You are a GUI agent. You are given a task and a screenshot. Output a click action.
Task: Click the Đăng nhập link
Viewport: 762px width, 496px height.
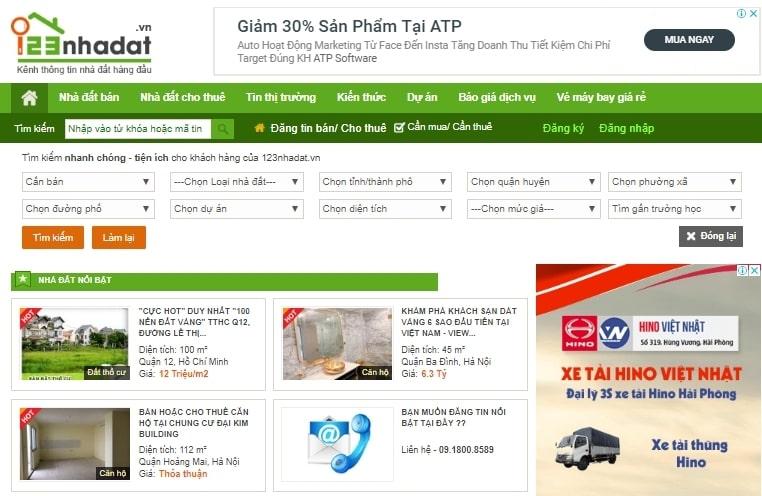[x=626, y=128]
